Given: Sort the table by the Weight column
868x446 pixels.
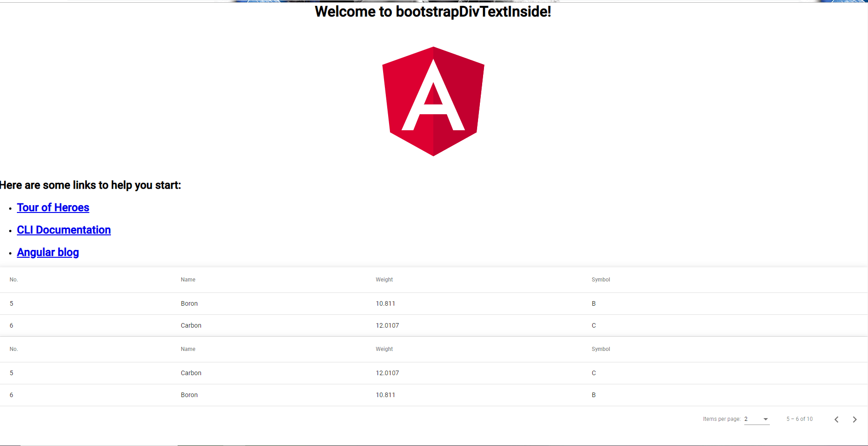Looking at the screenshot, I should [384, 279].
